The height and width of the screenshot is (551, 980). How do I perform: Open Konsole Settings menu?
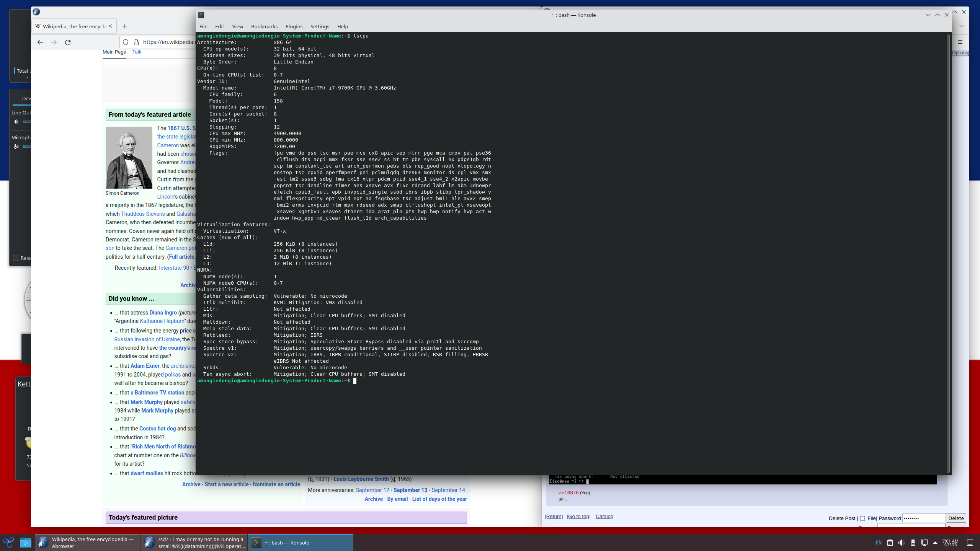pyautogui.click(x=320, y=26)
